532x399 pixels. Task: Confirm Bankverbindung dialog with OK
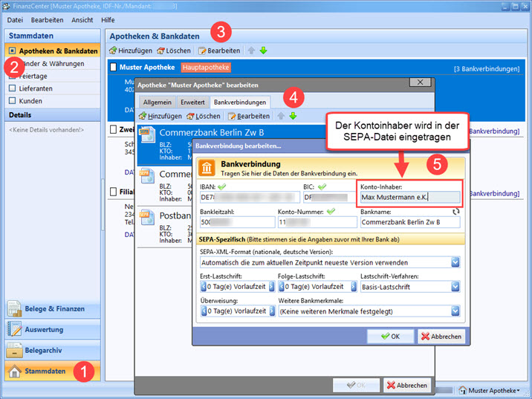tap(390, 337)
